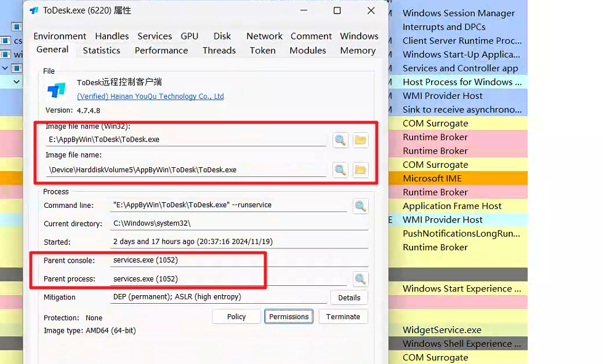Show mitigation Details
This screenshot has width=604, height=364.
coord(349,297)
